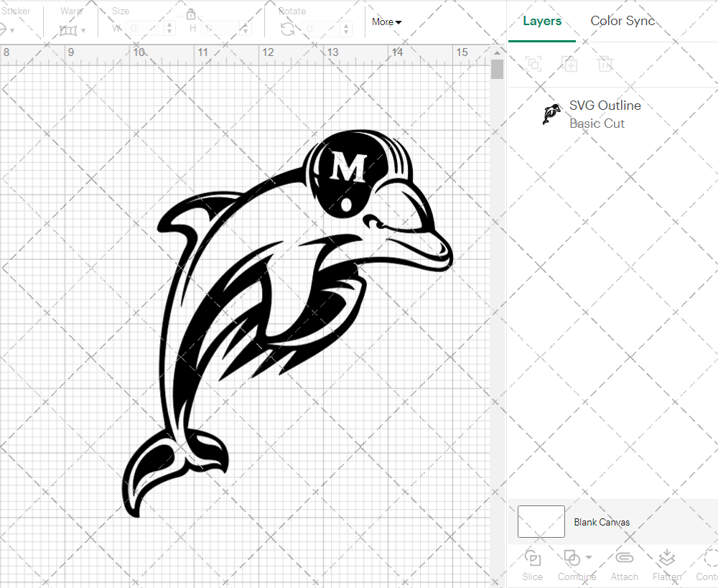
Task: Switch to the Layers tab
Action: pos(542,21)
